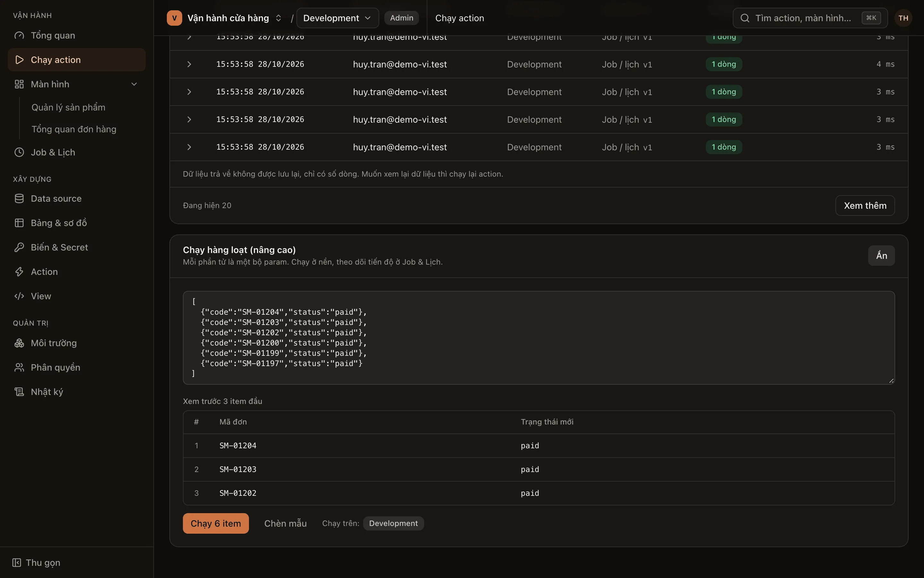
Task: Go to Job & Lịch page
Action: tap(76, 153)
